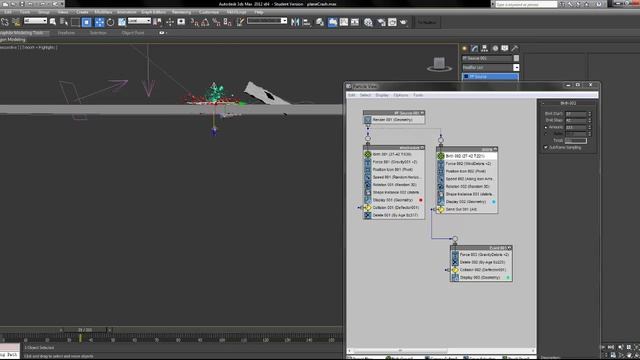
Task: Toggle the PF Source 001 event on/off
Action: pos(422,113)
